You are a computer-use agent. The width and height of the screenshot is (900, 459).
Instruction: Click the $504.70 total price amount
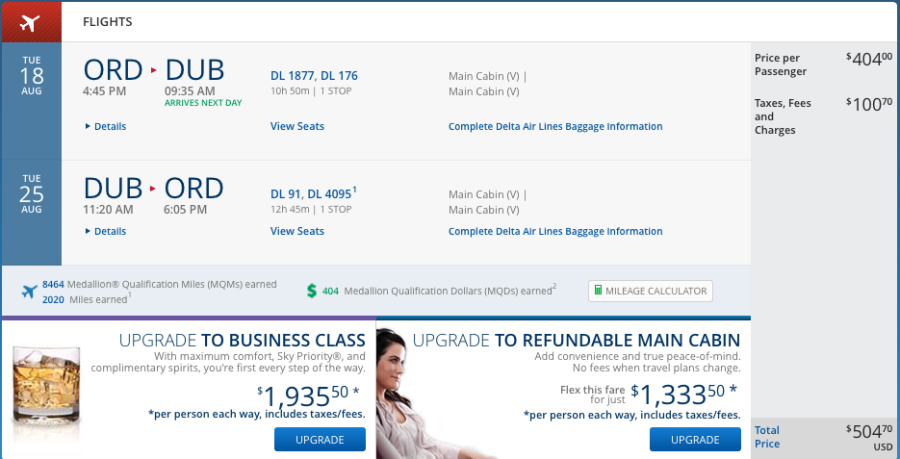coord(869,431)
